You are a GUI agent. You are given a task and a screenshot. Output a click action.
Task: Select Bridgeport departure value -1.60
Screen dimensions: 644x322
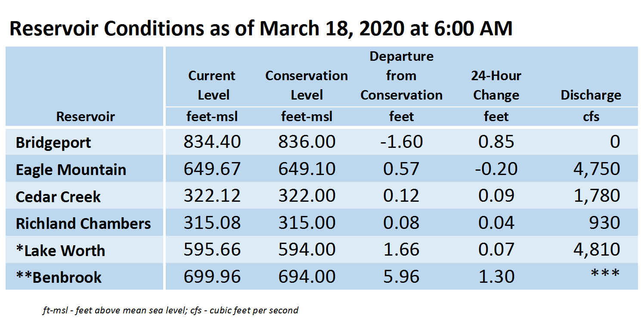[x=401, y=141]
